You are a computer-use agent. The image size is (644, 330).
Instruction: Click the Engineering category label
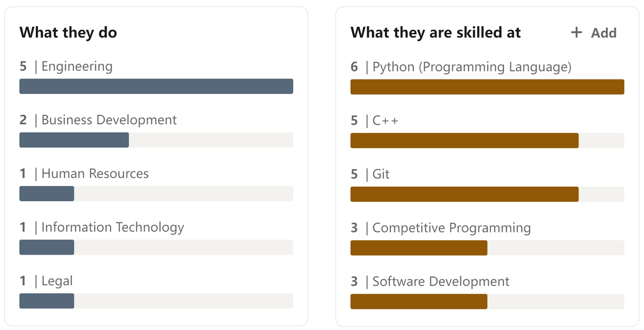(77, 66)
